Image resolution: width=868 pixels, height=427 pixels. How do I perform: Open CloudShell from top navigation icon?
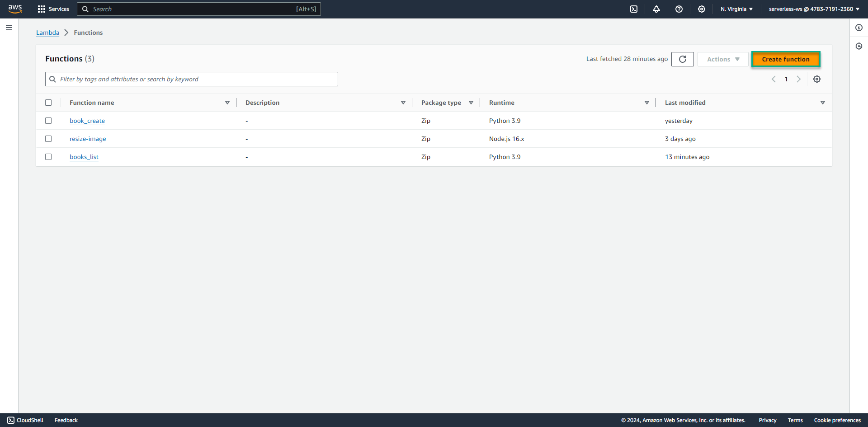point(634,9)
